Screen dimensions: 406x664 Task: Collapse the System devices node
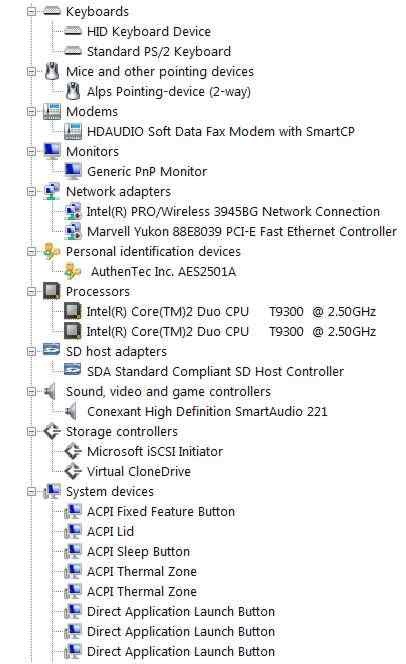(x=31, y=492)
